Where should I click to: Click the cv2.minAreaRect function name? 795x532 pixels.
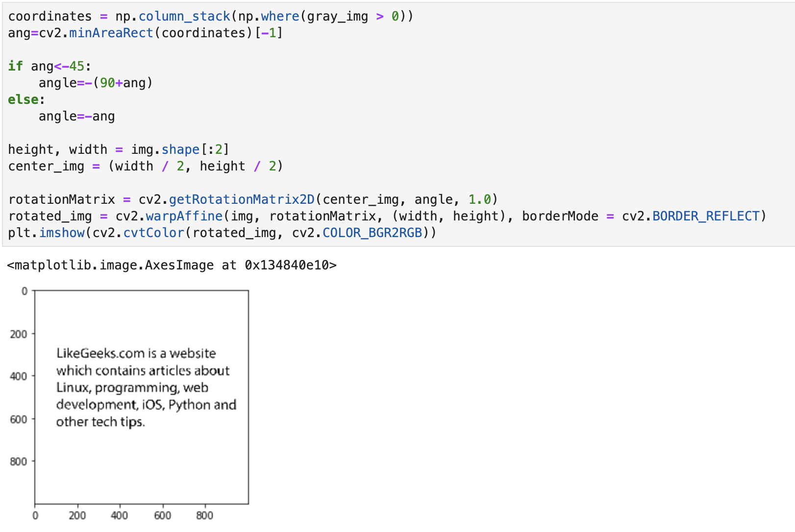[x=111, y=33]
